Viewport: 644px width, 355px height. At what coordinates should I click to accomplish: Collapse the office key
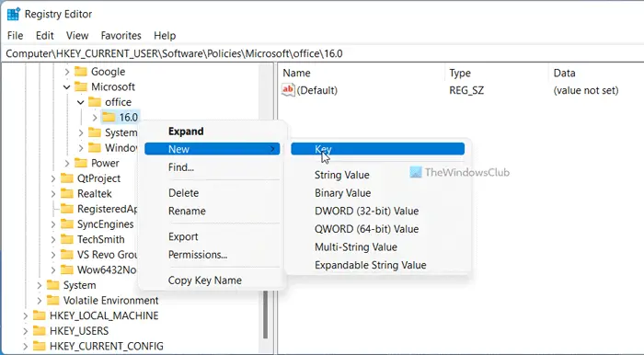[81, 102]
